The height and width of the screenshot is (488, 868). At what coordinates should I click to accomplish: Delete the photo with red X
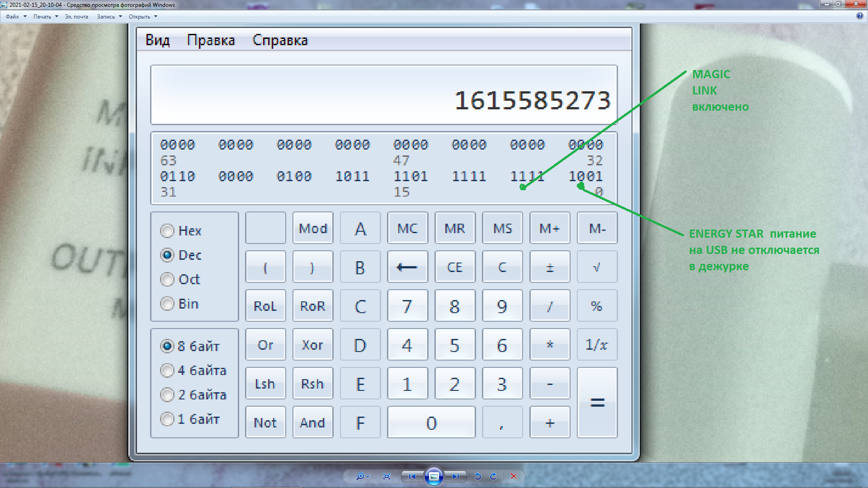coord(514,476)
